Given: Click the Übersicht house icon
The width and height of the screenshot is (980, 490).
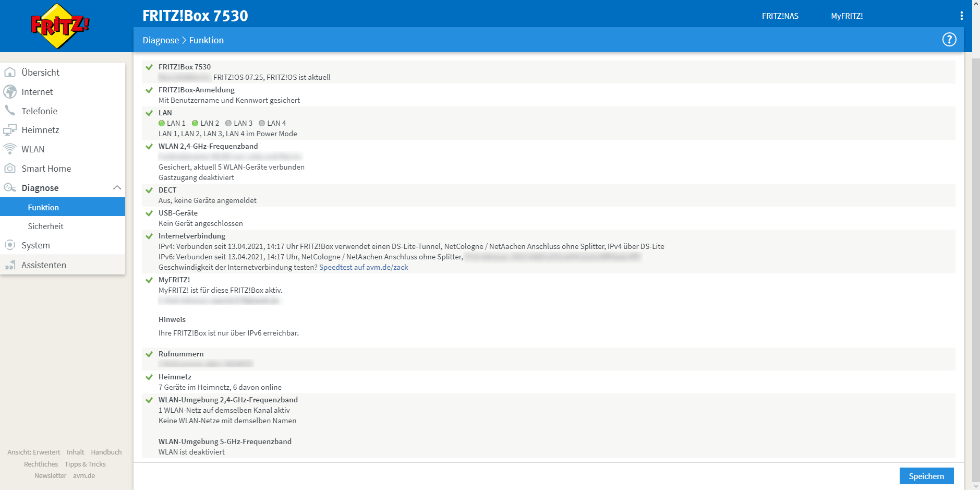Looking at the screenshot, I should point(10,73).
